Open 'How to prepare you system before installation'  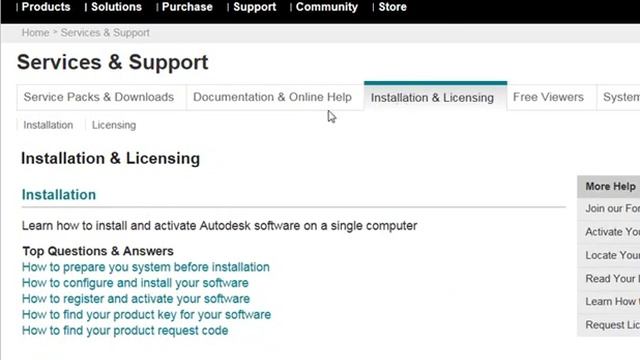click(x=146, y=267)
